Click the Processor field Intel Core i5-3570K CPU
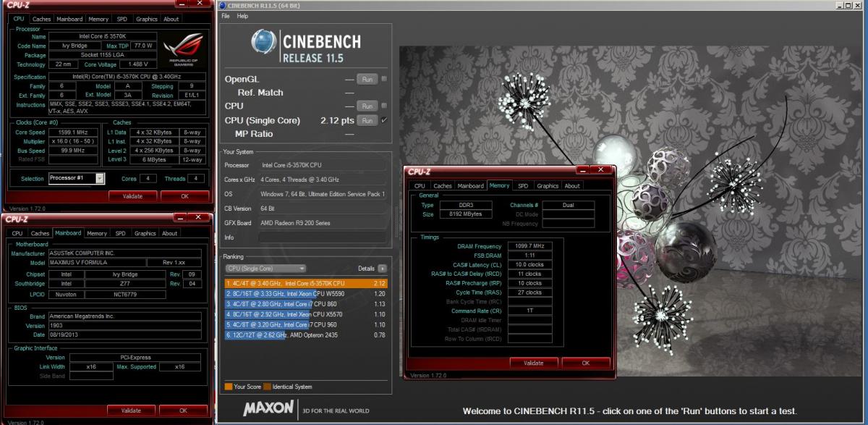This screenshot has height=425, width=868. [322, 165]
